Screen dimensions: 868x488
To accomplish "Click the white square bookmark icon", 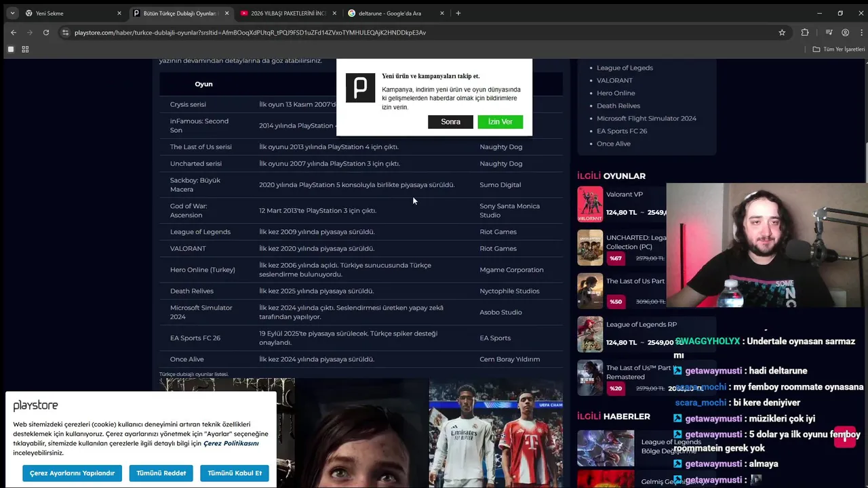I will [x=11, y=49].
